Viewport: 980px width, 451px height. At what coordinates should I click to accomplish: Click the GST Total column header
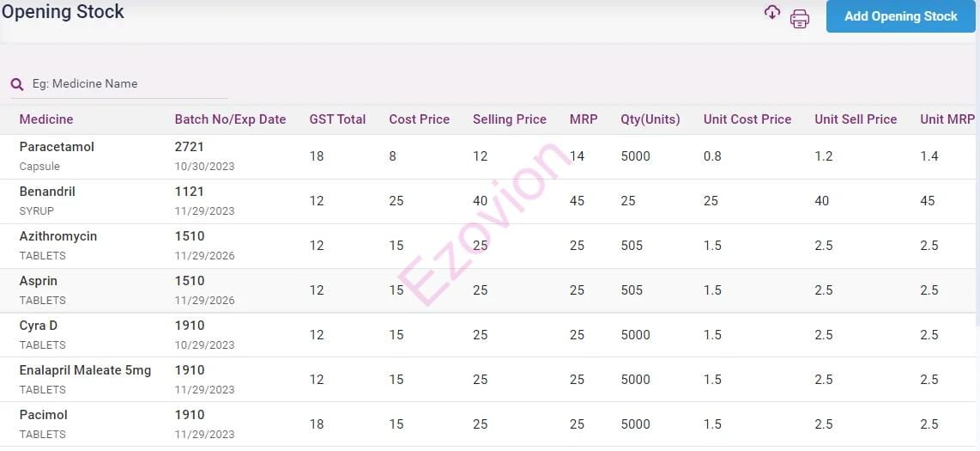pyautogui.click(x=337, y=119)
